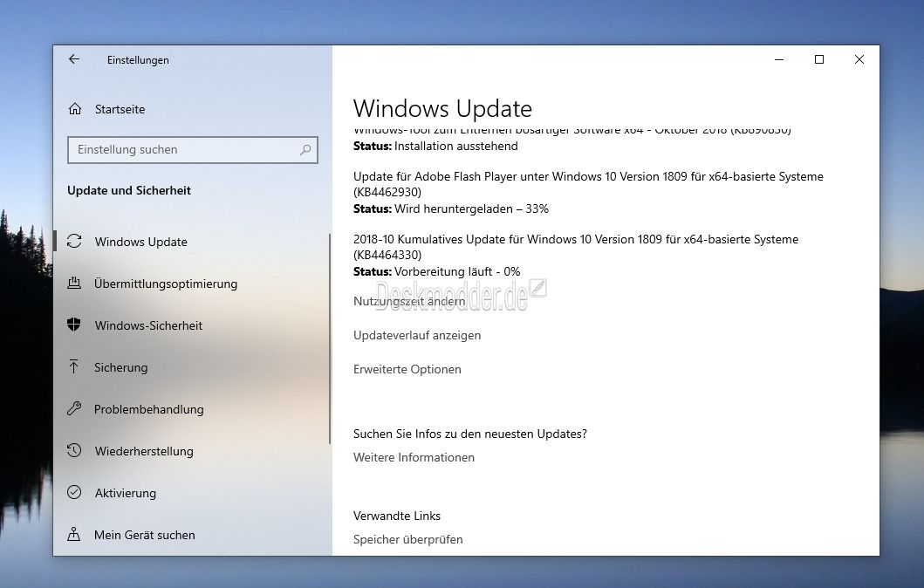
Task: Maximize the Einstellungen window
Action: [x=819, y=59]
